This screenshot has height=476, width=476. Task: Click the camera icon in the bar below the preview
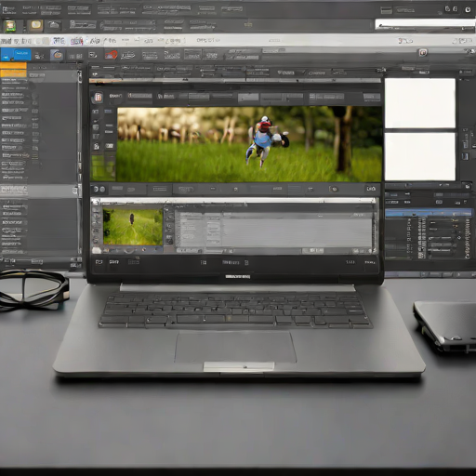[334, 189]
